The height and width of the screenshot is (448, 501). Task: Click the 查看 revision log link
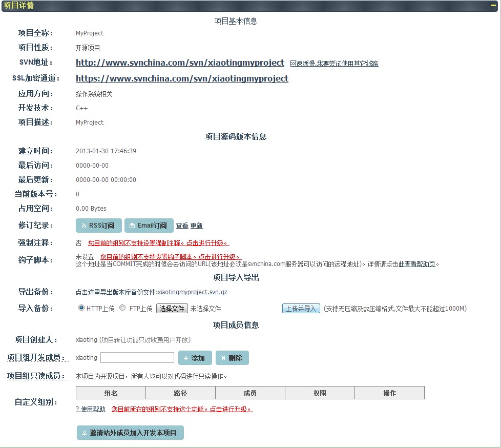(x=182, y=226)
